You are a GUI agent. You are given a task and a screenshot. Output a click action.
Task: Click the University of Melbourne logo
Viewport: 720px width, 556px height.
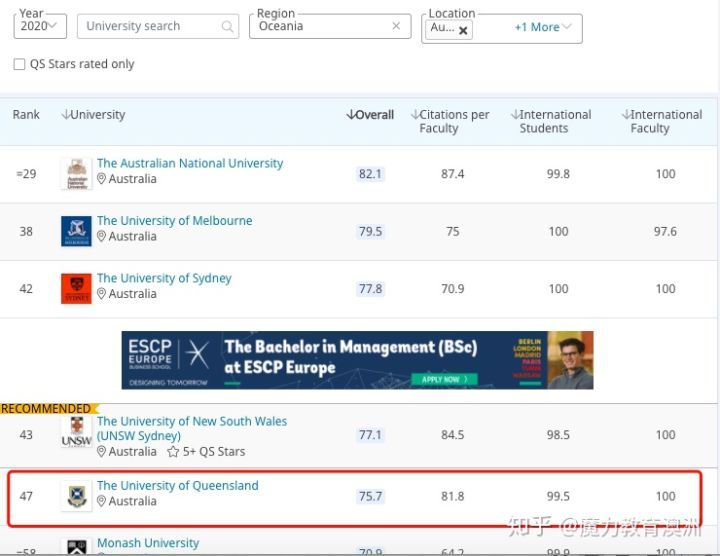tap(76, 231)
